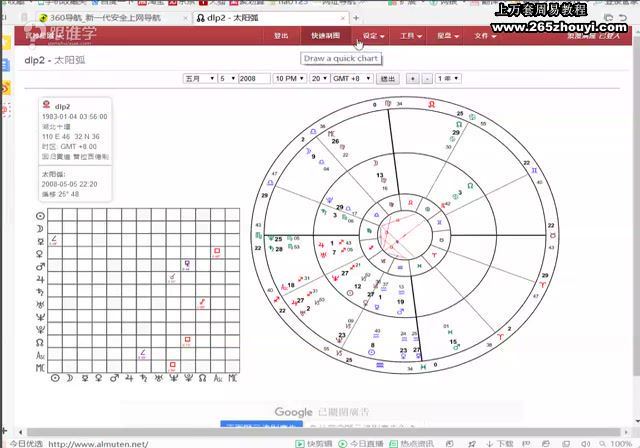Viewport: 640px width, 448px height.
Task: Click the dlp2 - 太阳弧 page heading
Action: [x=55, y=60]
